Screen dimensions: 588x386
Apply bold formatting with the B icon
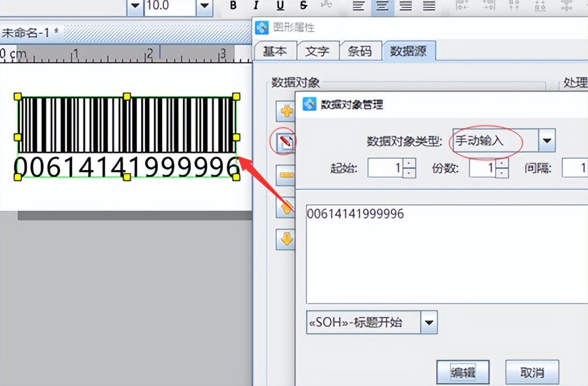point(233,6)
